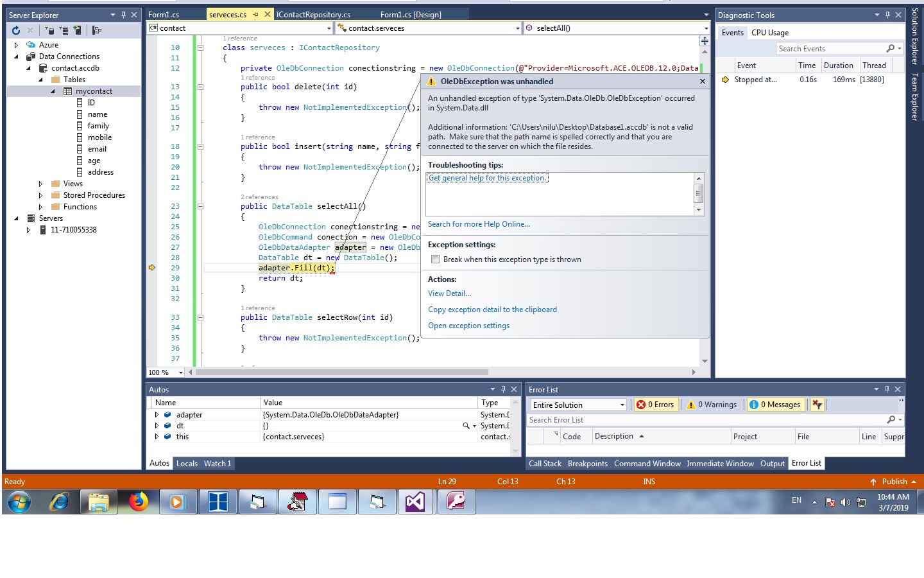Image resolution: width=924 pixels, height=578 pixels.
Task: Switch to the Call Stack tab
Action: tap(545, 464)
